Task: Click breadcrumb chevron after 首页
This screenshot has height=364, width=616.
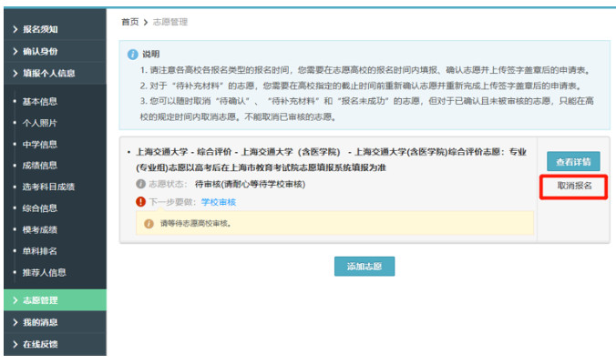Action: coord(146,23)
